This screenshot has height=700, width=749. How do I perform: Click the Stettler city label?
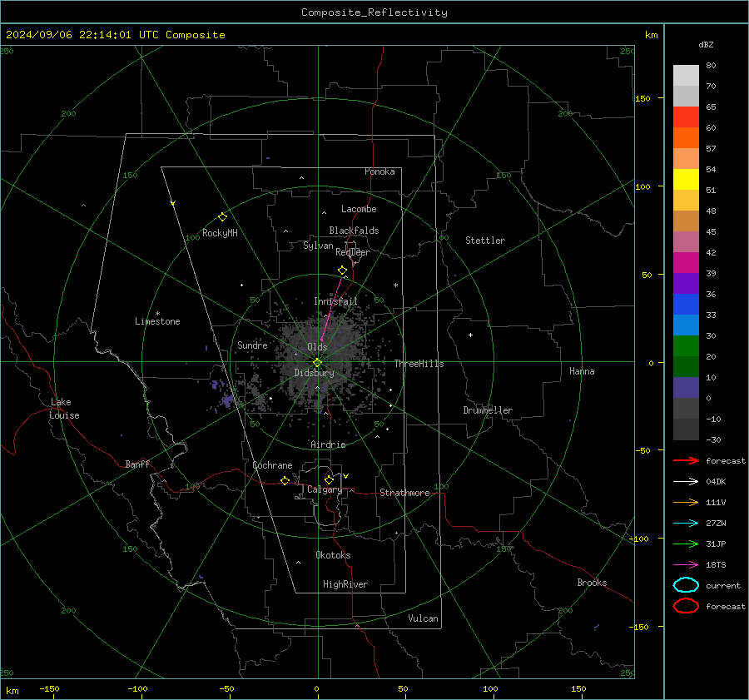485,241
